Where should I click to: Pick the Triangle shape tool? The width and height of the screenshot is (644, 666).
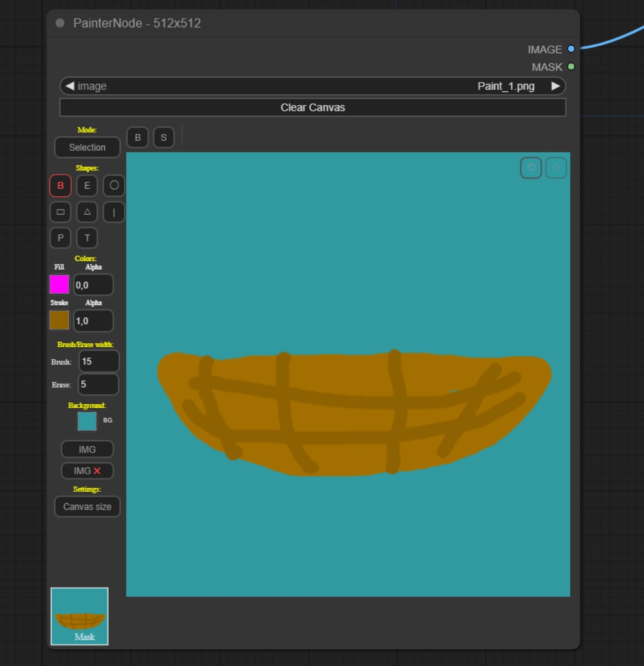click(87, 212)
